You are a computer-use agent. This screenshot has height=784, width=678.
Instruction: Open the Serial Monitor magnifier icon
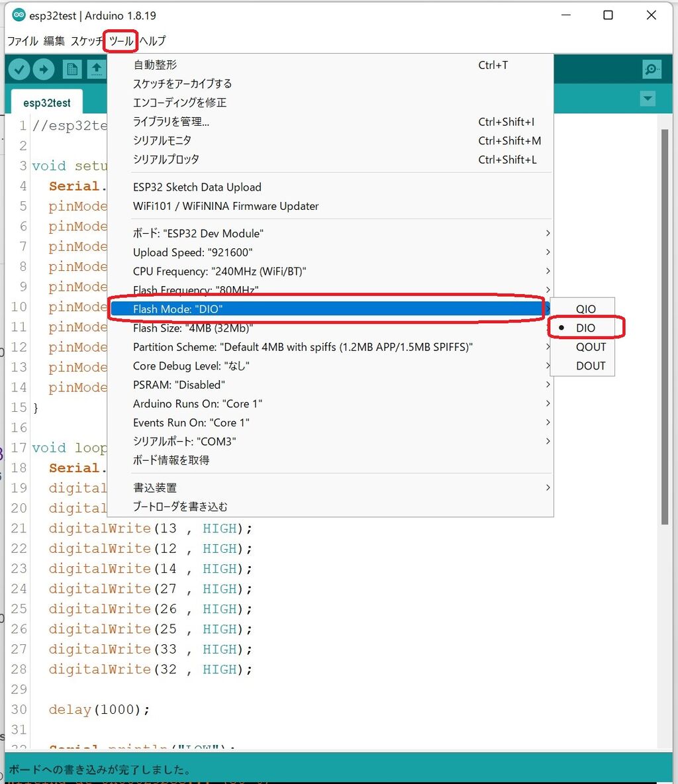652,69
